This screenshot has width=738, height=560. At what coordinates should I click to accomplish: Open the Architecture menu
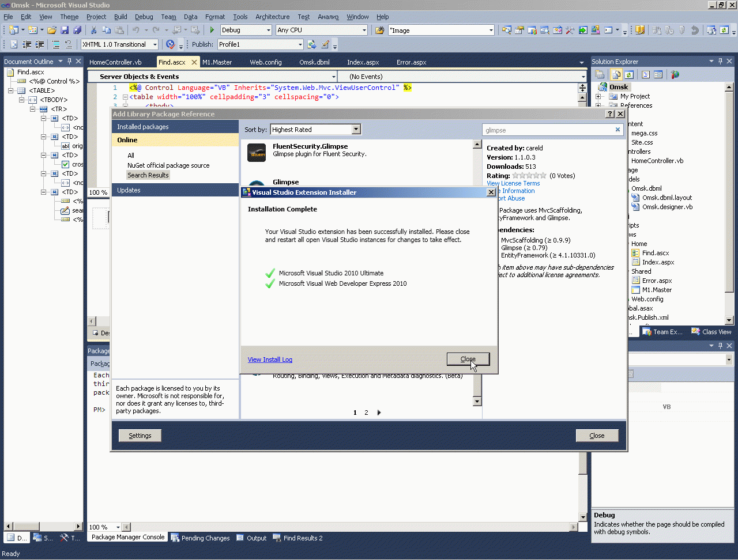coord(273,17)
